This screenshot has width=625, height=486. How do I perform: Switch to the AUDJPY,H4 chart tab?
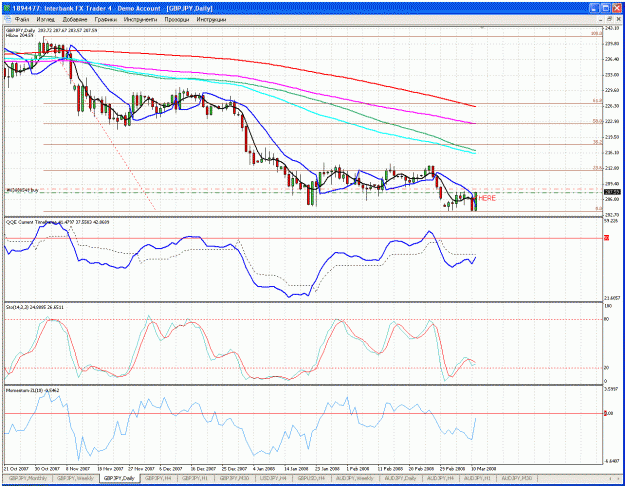[x=440, y=478]
